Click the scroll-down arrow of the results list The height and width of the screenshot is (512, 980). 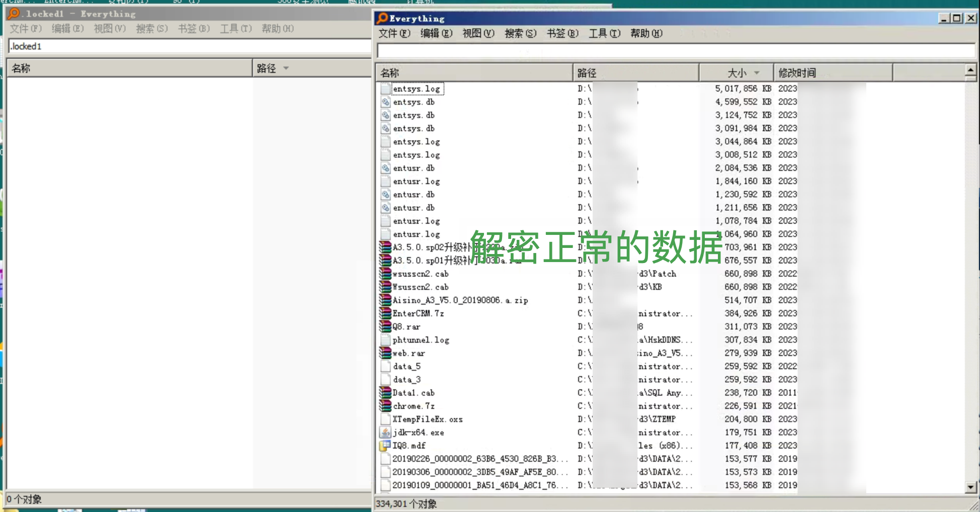click(971, 487)
